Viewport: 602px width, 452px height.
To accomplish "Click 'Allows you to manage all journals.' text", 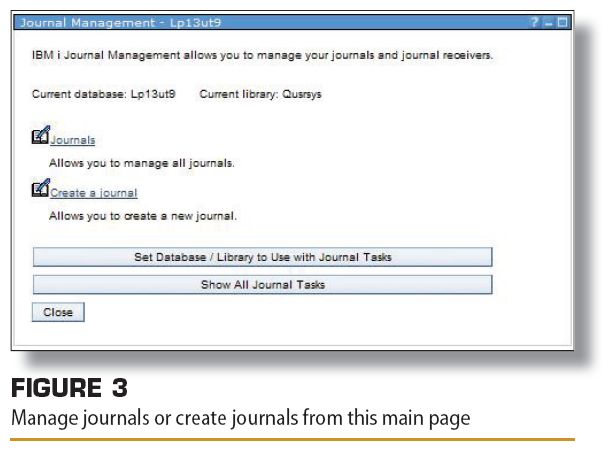I will [x=142, y=163].
